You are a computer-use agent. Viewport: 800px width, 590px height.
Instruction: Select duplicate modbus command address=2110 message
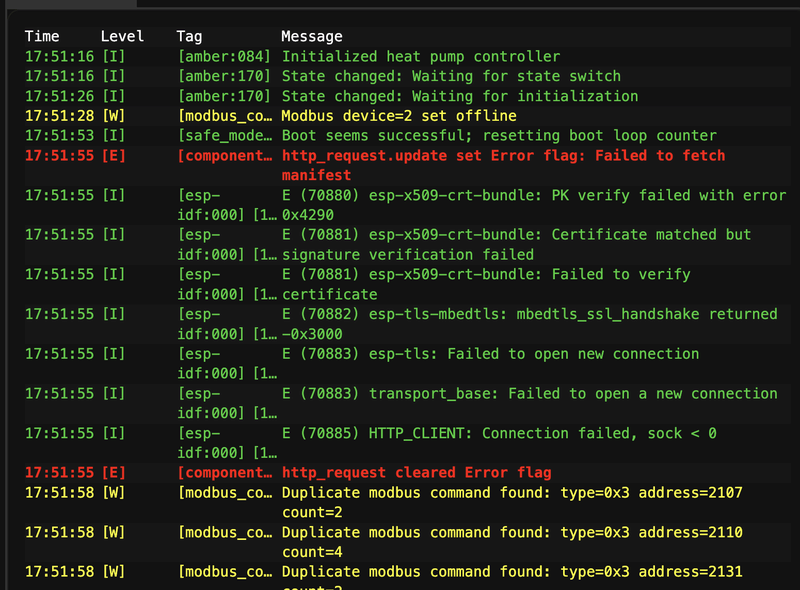[x=512, y=542]
